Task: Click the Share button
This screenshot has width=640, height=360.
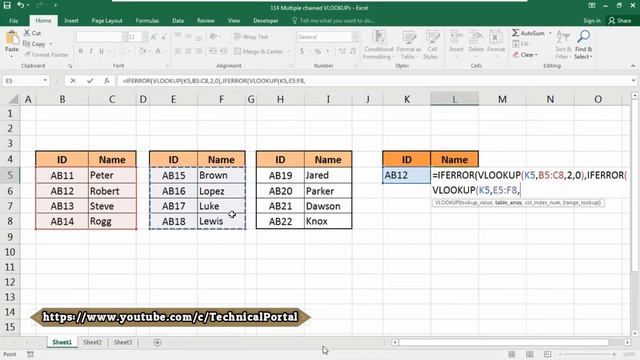Action: (620, 21)
